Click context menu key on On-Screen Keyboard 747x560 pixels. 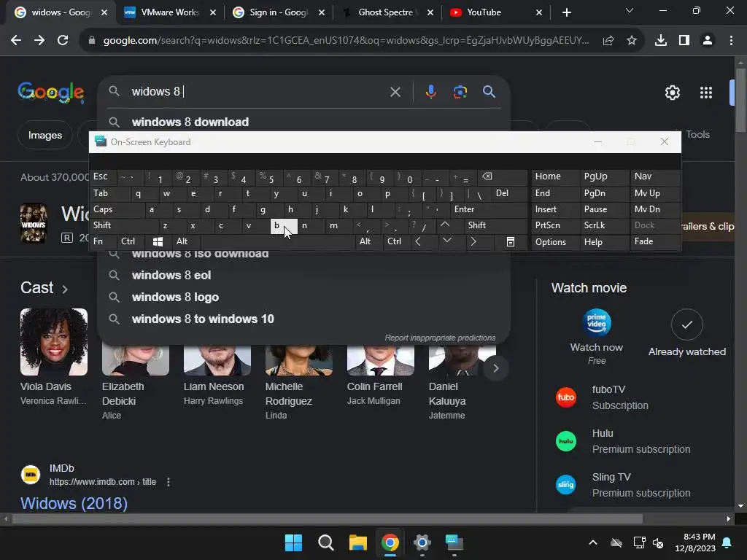510,242
